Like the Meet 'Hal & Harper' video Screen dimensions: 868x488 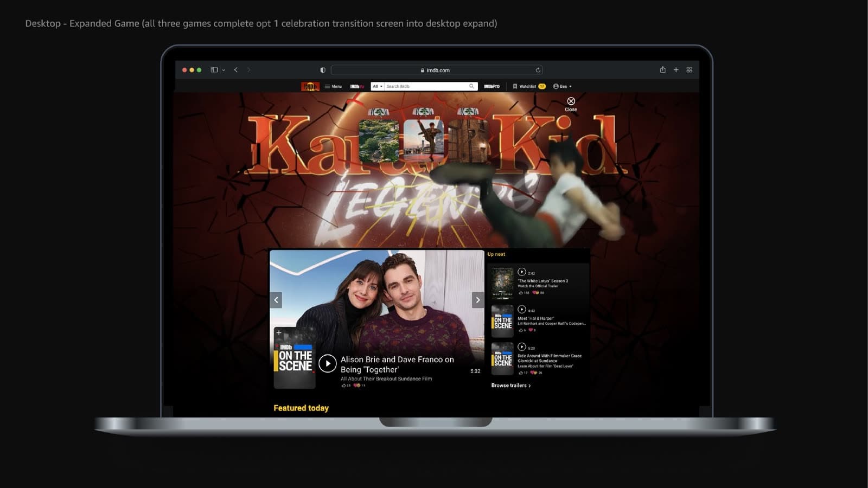pos(522,330)
